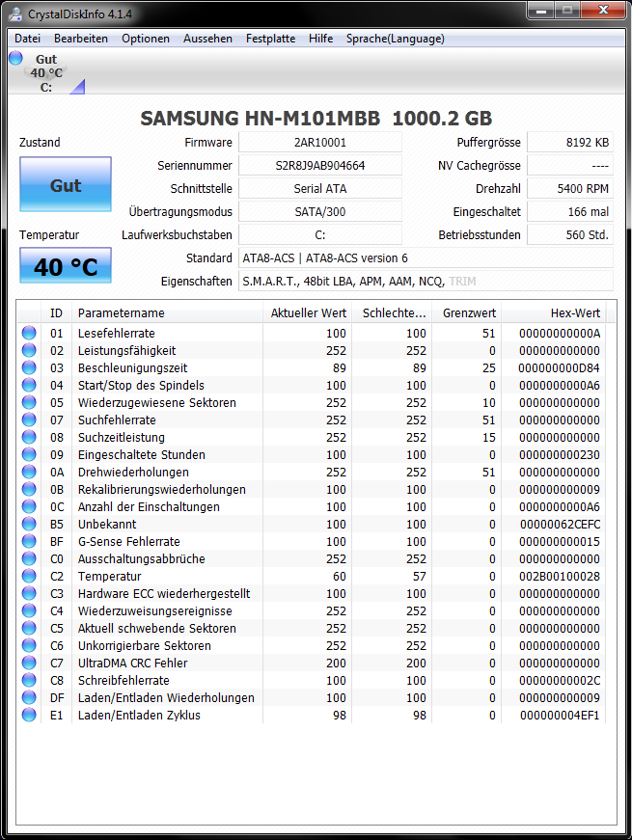Screen dimensions: 632x840
Task: Click status orb for G-Sense Fehlerrate row
Action: (x=29, y=541)
